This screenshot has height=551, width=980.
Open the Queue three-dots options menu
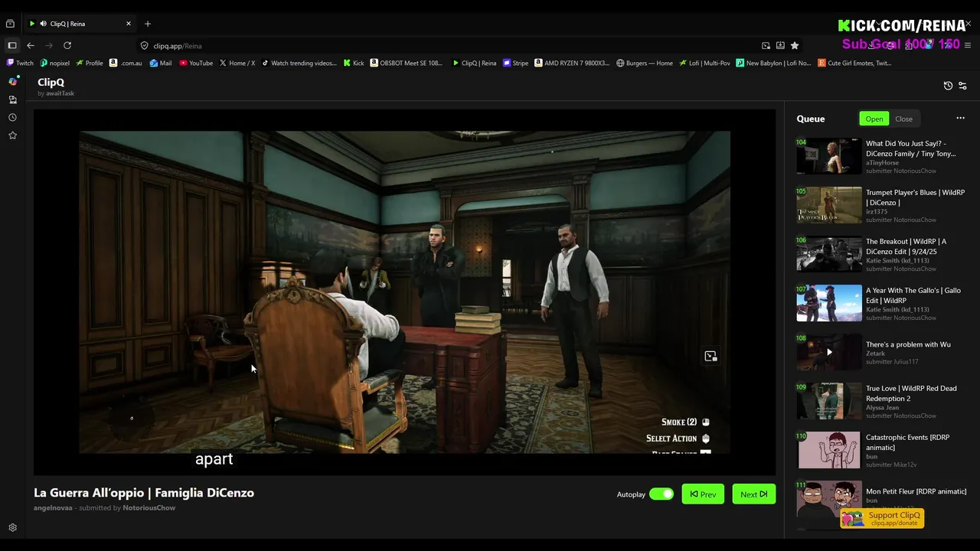(960, 119)
